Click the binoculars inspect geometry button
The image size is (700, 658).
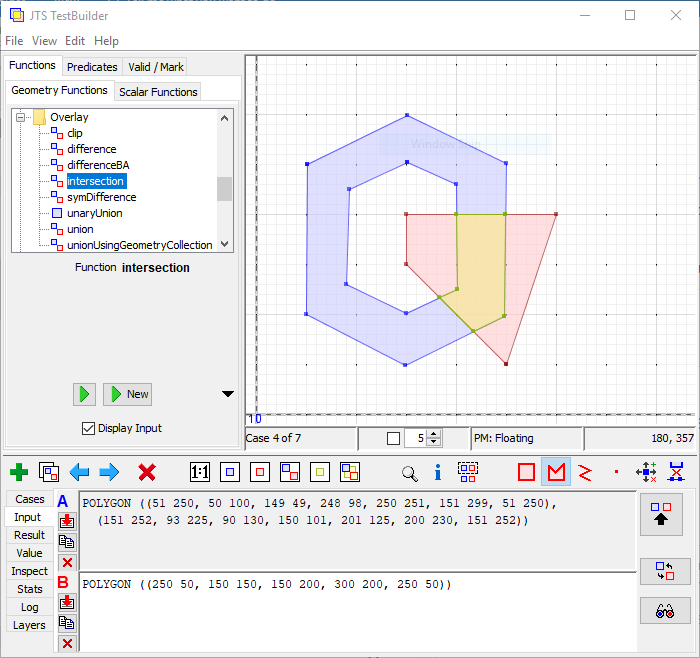(x=665, y=610)
